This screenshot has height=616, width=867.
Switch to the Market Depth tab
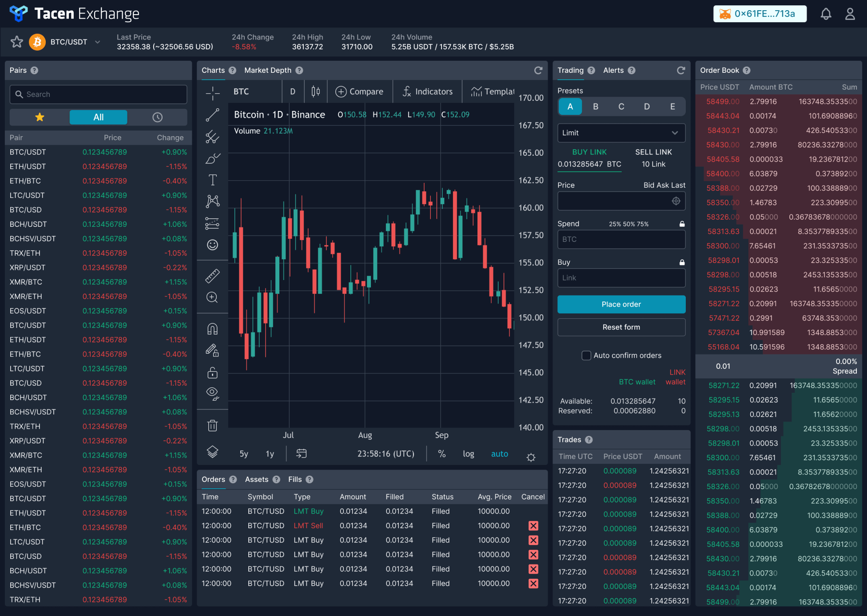click(267, 70)
